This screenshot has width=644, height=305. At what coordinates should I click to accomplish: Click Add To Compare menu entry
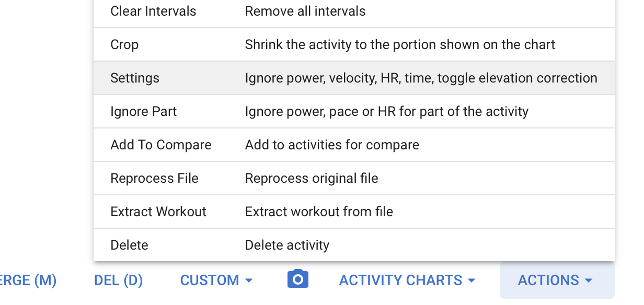click(161, 145)
